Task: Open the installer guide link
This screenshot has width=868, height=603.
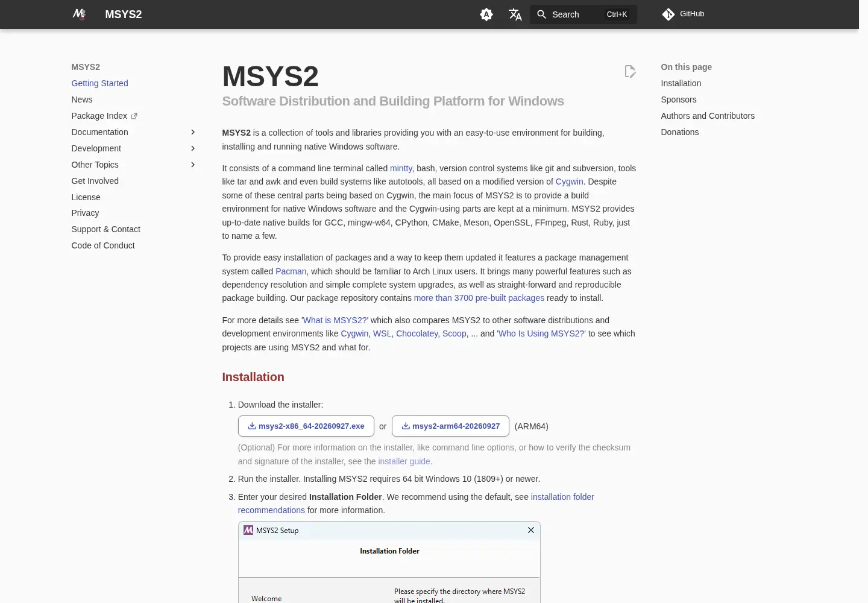Action: [x=404, y=461]
